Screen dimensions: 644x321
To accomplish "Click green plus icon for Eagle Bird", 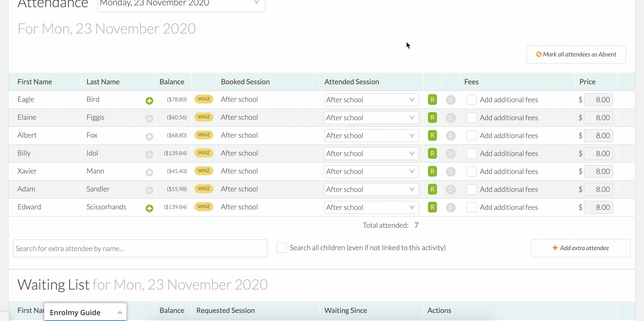I will point(149,100).
